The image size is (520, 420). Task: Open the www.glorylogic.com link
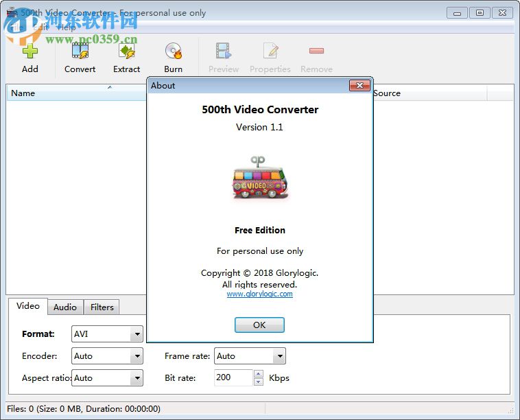point(260,294)
